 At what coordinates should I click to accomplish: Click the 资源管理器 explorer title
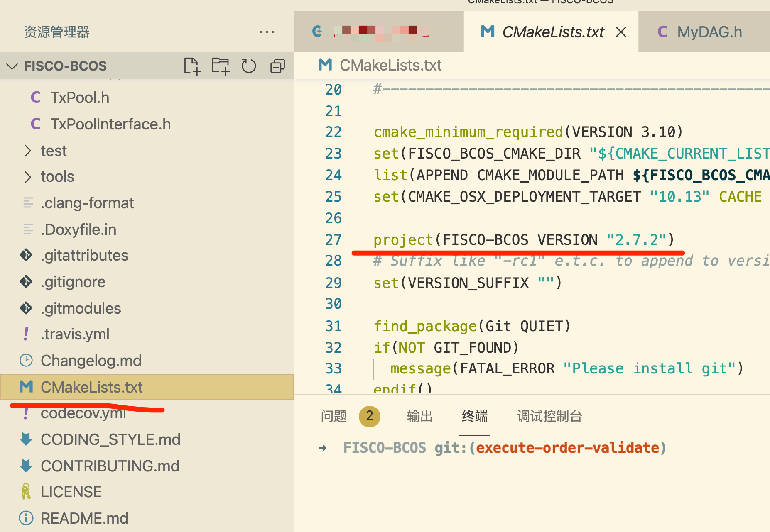(57, 32)
